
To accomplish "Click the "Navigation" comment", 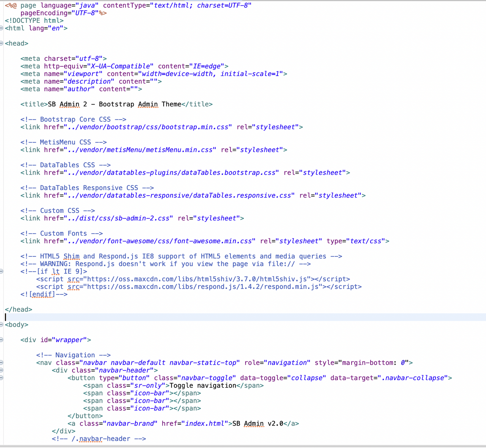I will point(73,355).
